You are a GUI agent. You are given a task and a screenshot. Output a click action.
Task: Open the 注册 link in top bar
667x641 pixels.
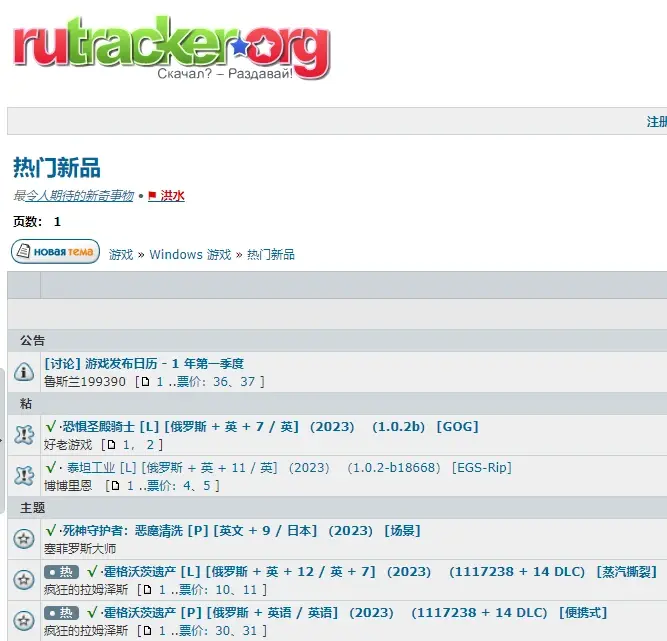tap(656, 122)
